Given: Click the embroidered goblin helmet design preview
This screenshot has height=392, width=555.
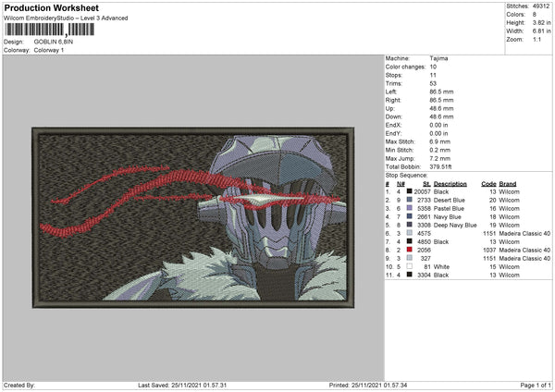Looking at the screenshot, I should 193,217.
